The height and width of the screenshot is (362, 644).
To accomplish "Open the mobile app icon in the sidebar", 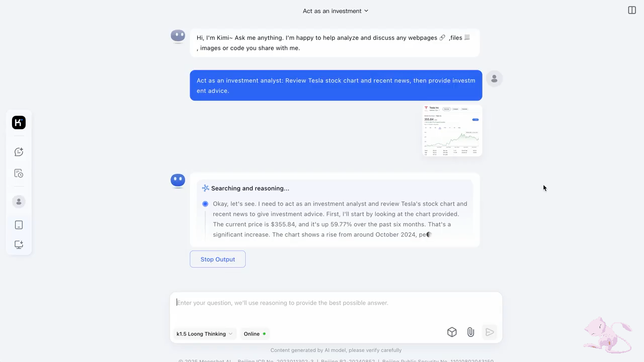I will (19, 225).
